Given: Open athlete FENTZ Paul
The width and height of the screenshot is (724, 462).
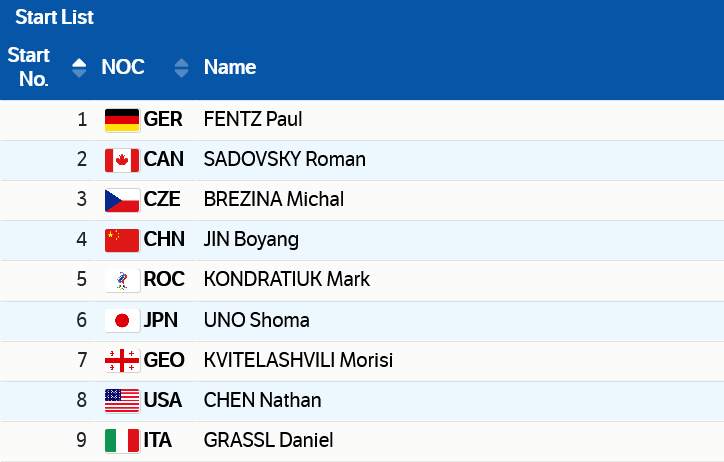Looking at the screenshot, I should (252, 119).
